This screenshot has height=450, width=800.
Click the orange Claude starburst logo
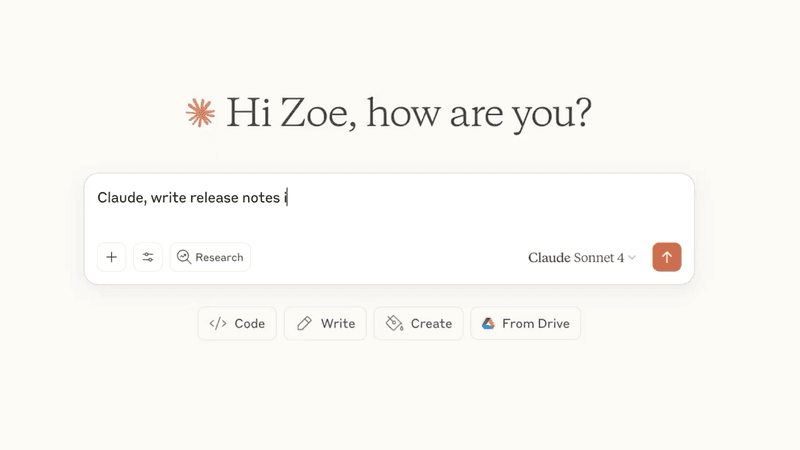pyautogui.click(x=201, y=113)
